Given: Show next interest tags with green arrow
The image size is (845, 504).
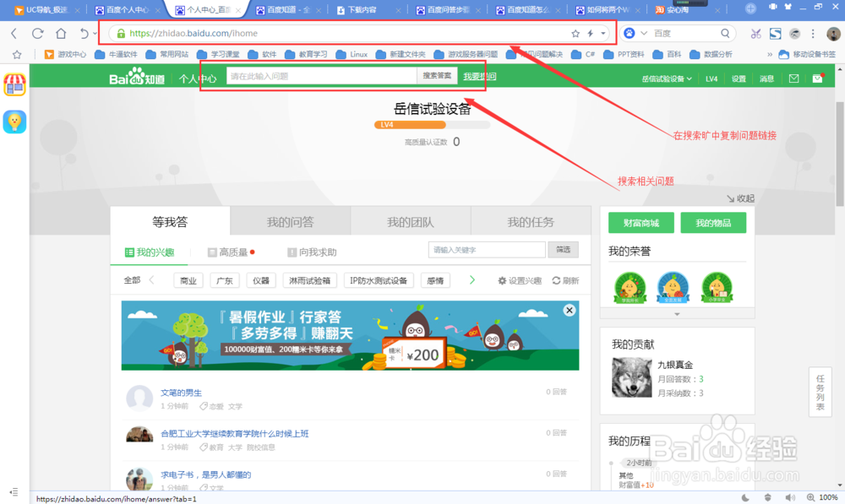Looking at the screenshot, I should (x=472, y=280).
